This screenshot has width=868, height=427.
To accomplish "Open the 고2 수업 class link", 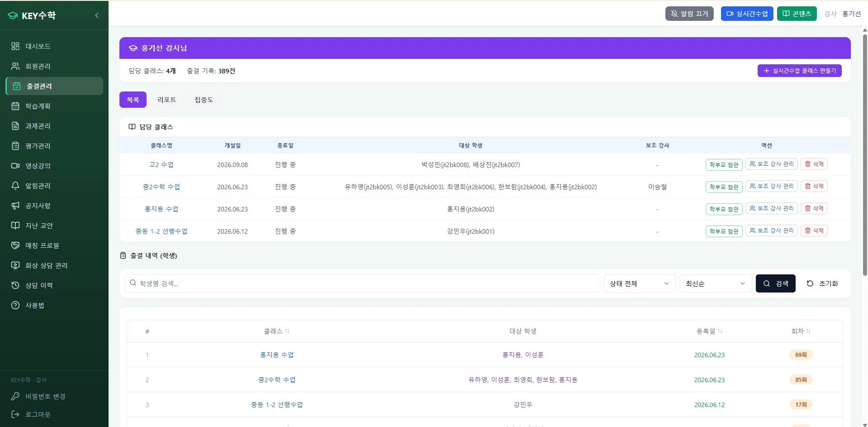I will click(161, 165).
